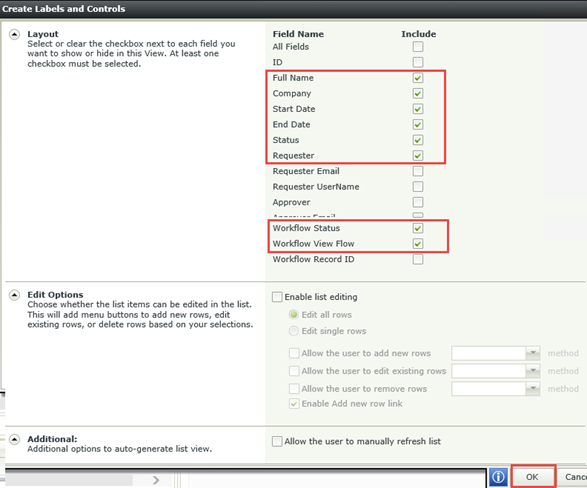
Task: Check Allow the user to add new rows
Action: (x=294, y=353)
